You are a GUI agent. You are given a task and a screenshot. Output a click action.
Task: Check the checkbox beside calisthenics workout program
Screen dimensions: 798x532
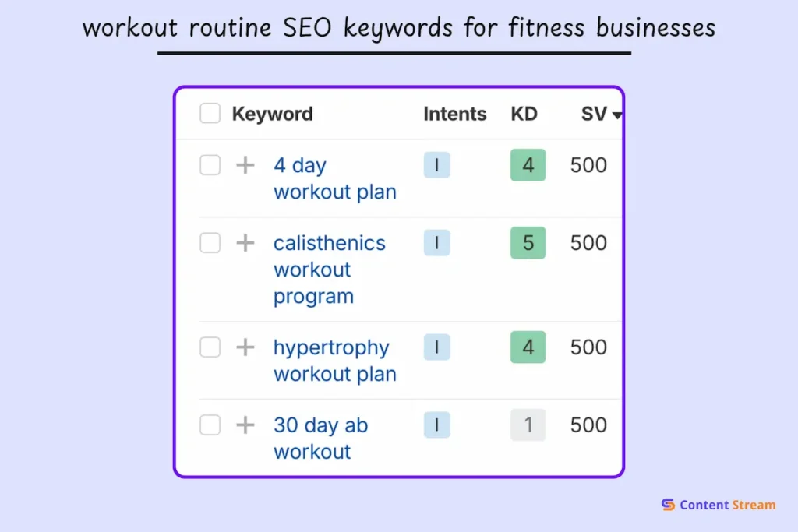pos(210,243)
